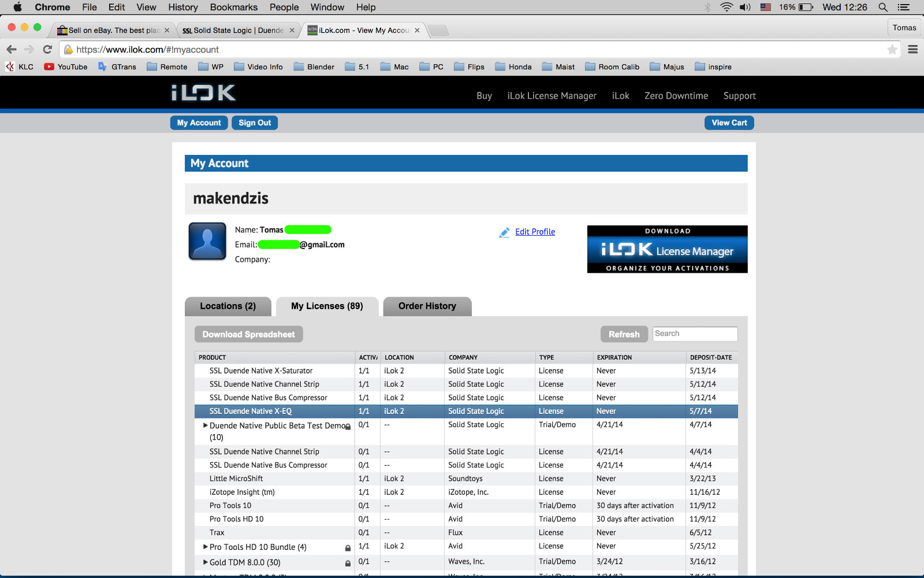The height and width of the screenshot is (578, 924).
Task: Open the GTrans bookmark
Action: [117, 66]
